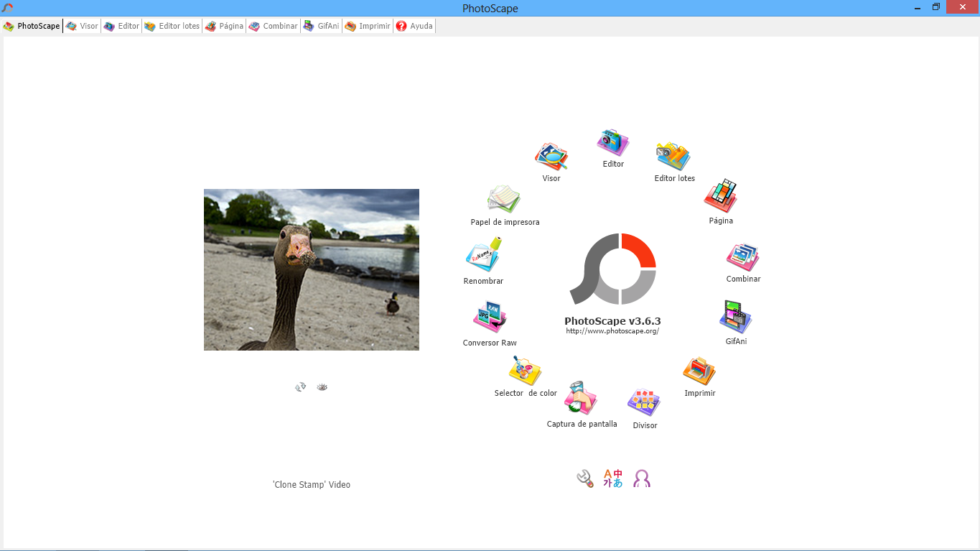Launch the GifAni animation icon
Viewport: 980px width, 551px height.
tap(736, 318)
